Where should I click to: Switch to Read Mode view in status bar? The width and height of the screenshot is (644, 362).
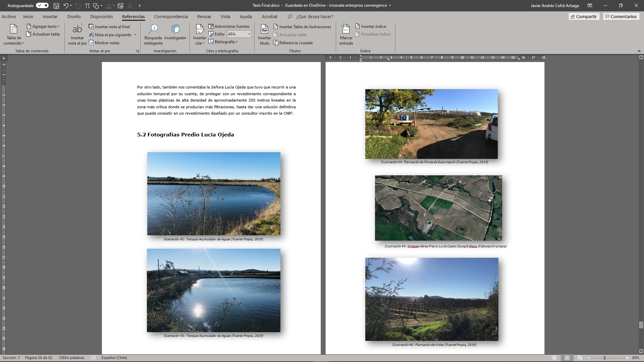point(554,358)
